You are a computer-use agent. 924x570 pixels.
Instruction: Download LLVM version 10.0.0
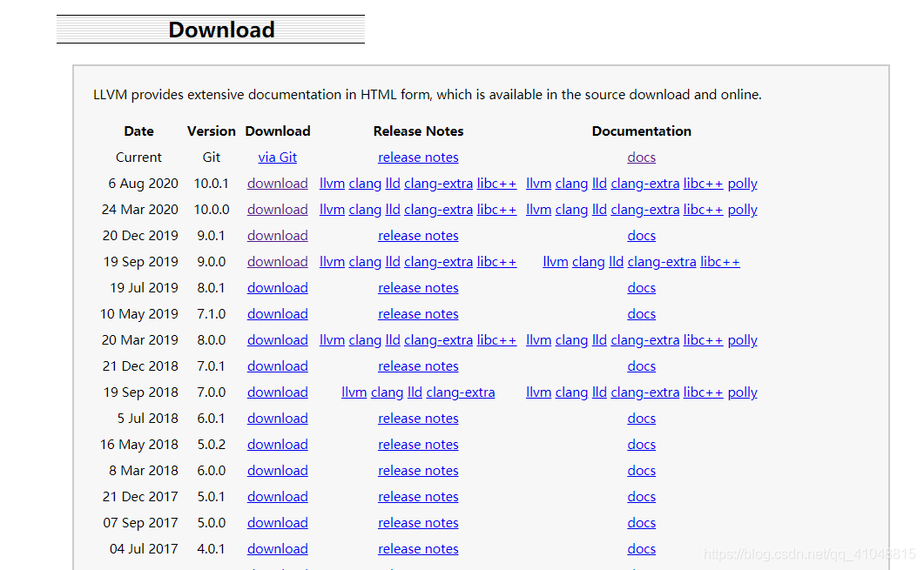[x=277, y=210]
